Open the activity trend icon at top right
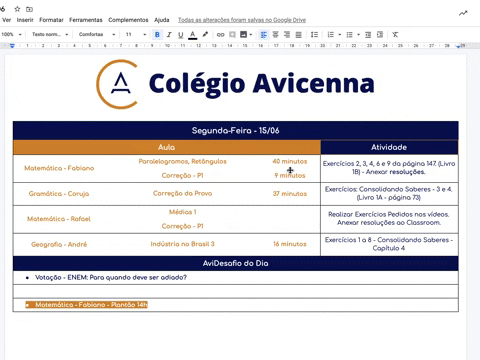 click(463, 13)
